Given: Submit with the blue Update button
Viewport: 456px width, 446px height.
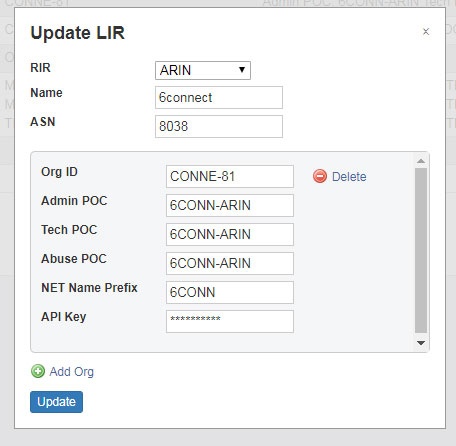Looking at the screenshot, I should (x=56, y=402).
